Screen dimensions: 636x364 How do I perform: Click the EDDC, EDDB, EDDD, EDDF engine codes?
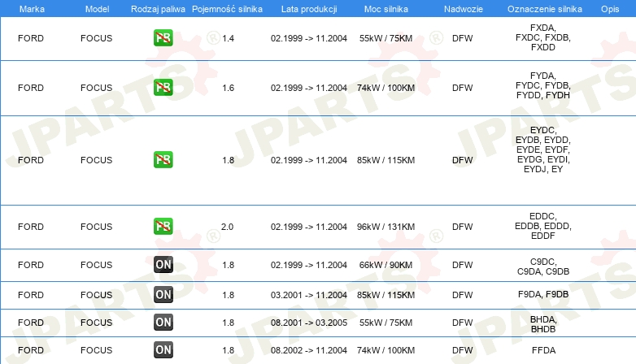point(543,226)
